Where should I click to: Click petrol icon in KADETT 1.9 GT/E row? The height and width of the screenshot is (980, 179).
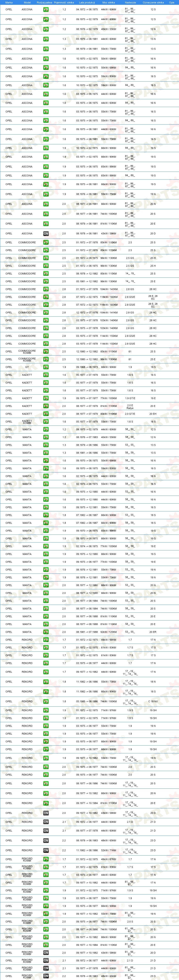pos(46,398)
